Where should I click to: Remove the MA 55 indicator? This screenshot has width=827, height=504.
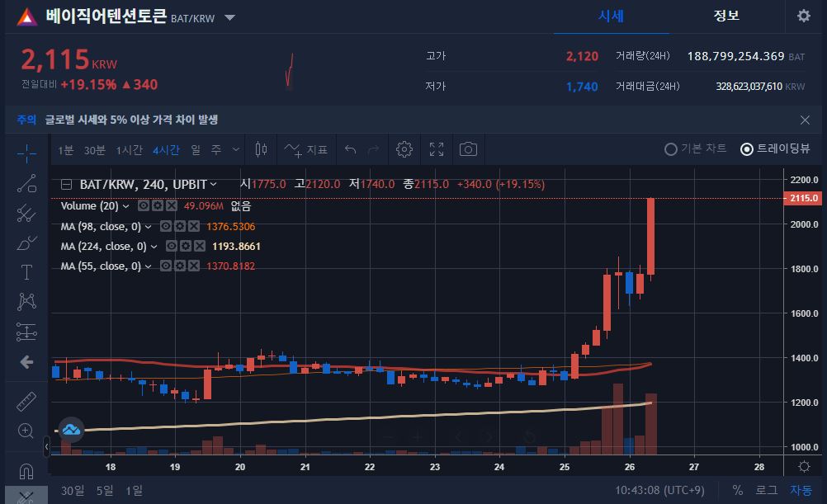(194, 266)
